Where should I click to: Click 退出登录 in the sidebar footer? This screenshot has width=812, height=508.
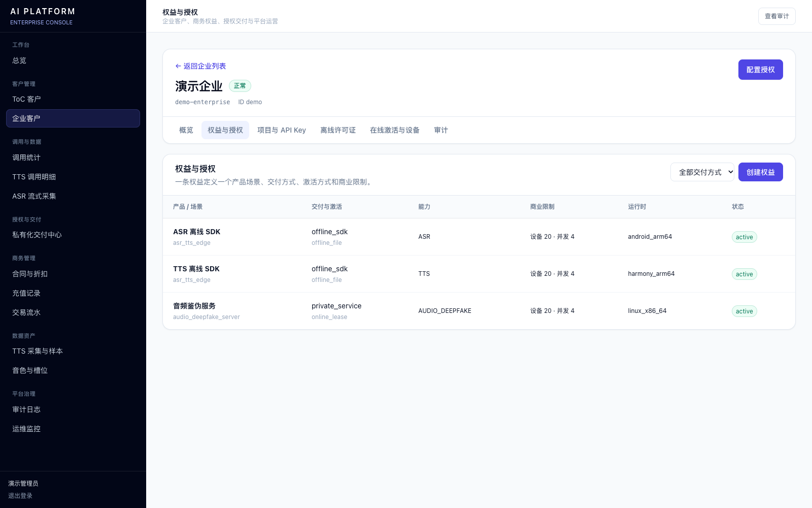[20, 496]
